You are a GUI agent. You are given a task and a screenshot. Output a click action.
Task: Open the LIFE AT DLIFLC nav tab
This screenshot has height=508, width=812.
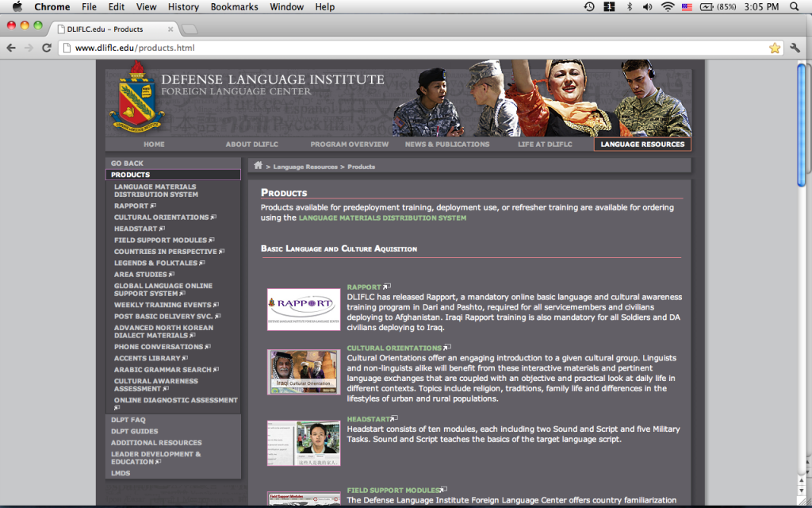point(545,144)
